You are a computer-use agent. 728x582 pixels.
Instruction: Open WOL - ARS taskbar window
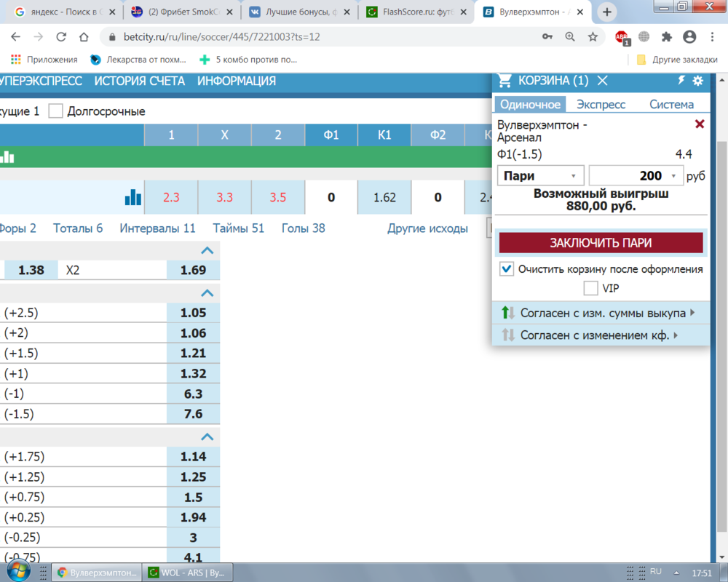[x=188, y=573]
